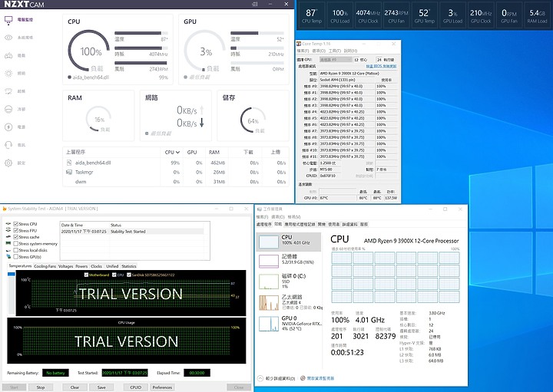
Task: Open the Processes tab in Task Manager
Action: tap(263, 224)
